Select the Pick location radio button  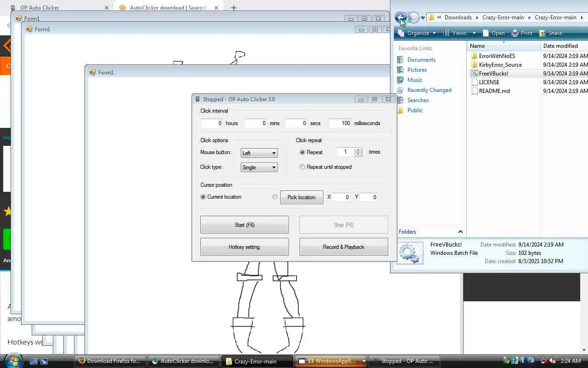click(x=275, y=197)
